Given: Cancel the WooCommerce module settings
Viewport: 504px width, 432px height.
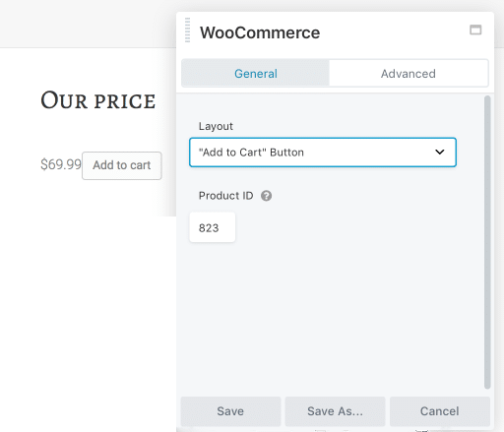Looking at the screenshot, I should pos(440,411).
